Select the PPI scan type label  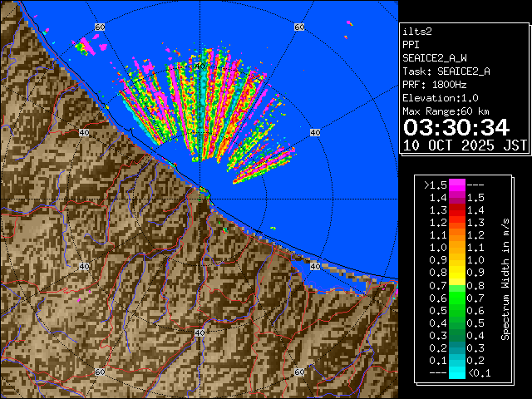pyautogui.click(x=411, y=44)
